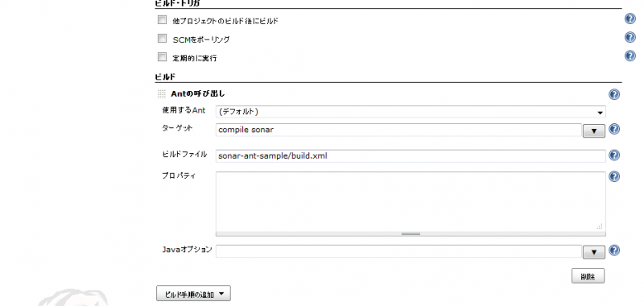Expand the ターゲット field arrow button
The image size is (644, 306).
pyautogui.click(x=594, y=130)
